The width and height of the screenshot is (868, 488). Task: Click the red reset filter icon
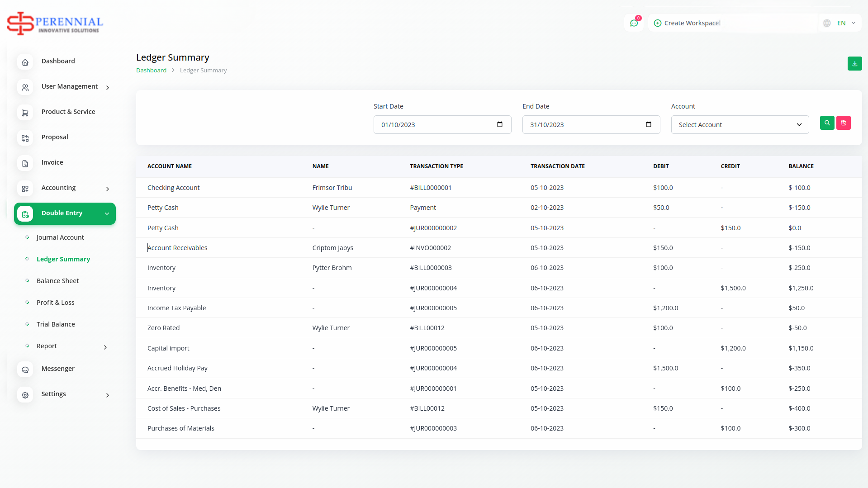tap(843, 123)
